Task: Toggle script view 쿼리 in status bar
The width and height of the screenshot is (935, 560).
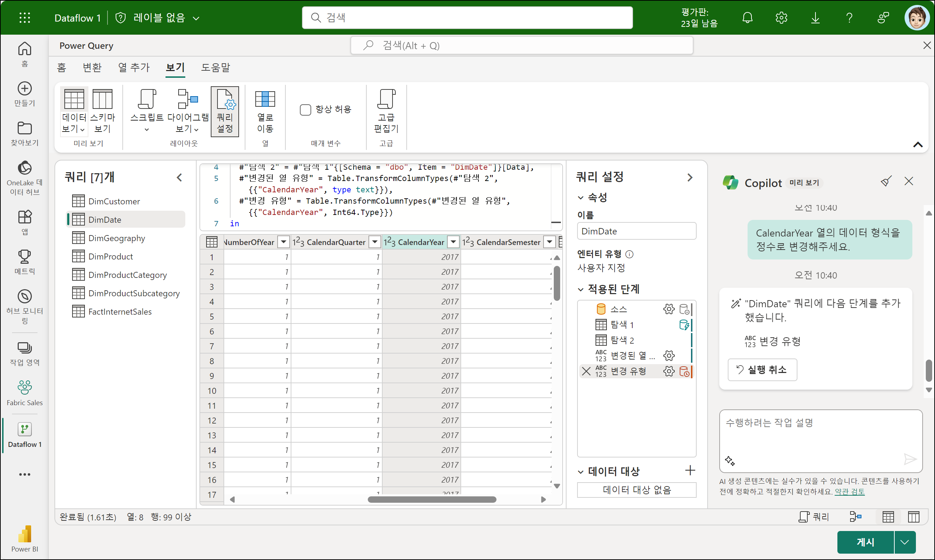Action: (x=813, y=517)
